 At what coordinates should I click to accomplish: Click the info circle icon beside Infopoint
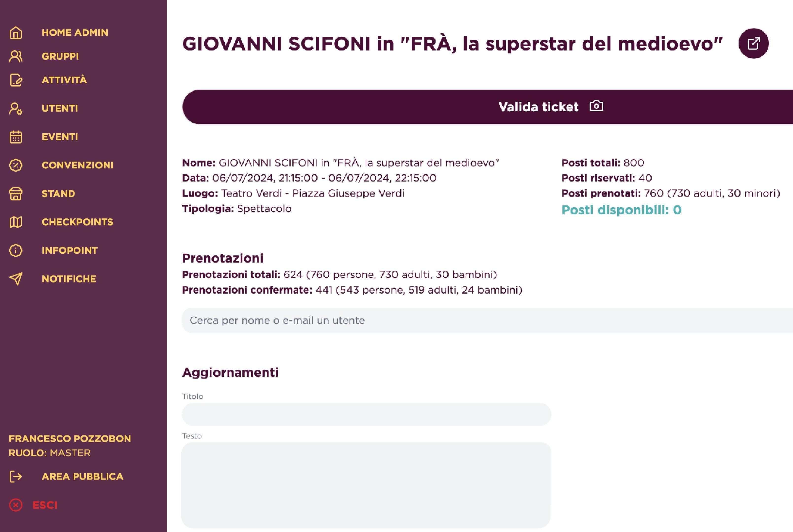(16, 250)
